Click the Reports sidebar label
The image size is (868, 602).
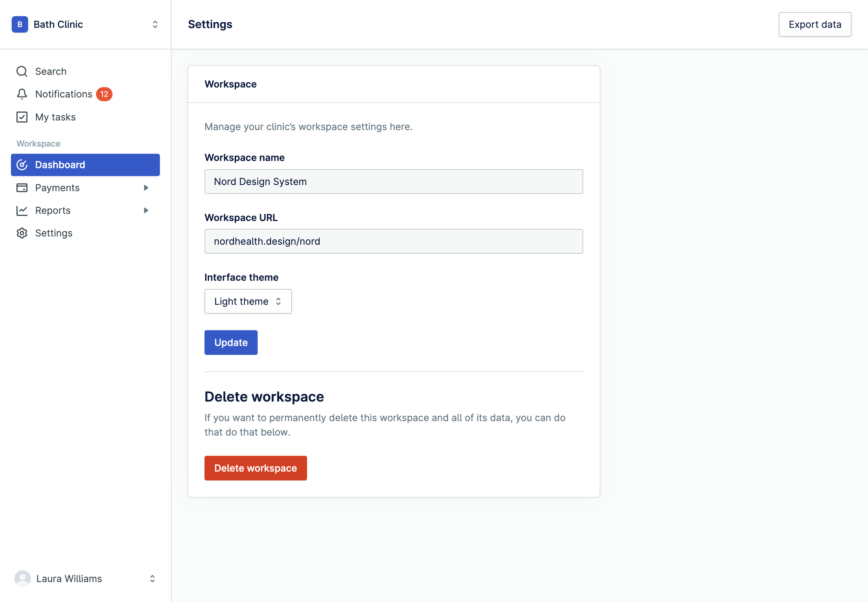(53, 210)
